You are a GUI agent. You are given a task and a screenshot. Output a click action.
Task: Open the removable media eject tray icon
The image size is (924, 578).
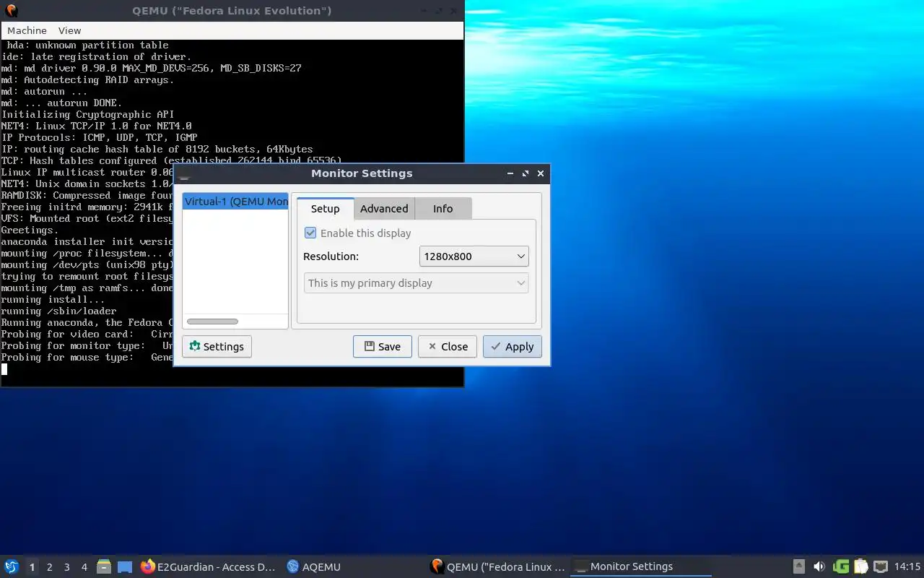798,567
